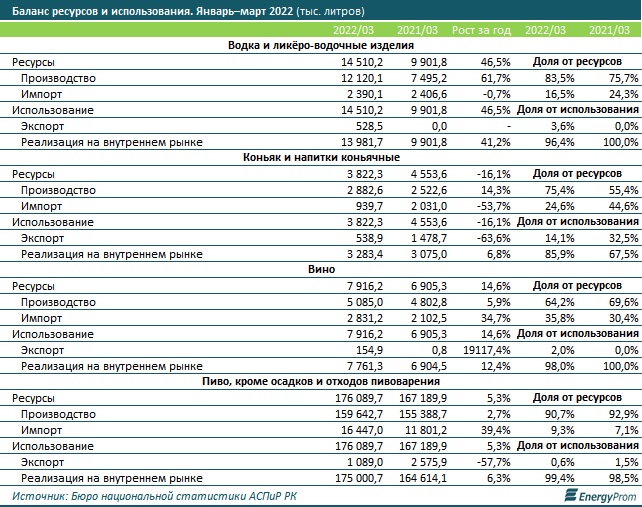Select wine export growth 19117,4%

point(487,350)
